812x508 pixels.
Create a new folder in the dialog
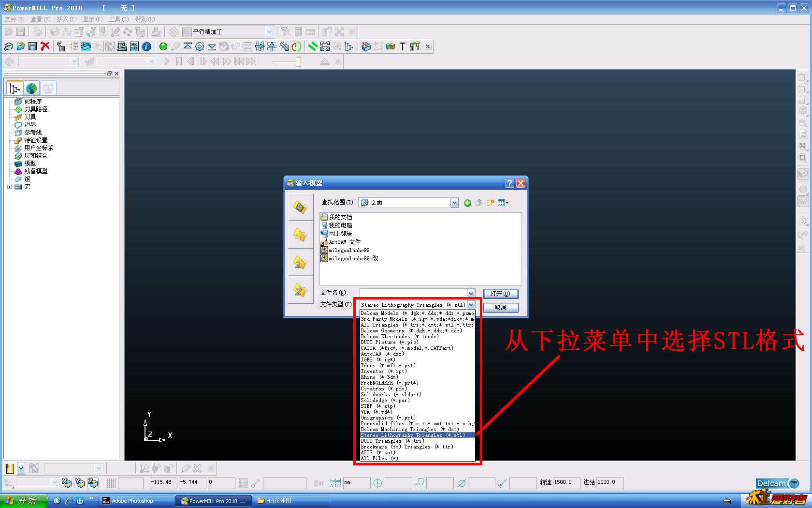tap(490, 203)
